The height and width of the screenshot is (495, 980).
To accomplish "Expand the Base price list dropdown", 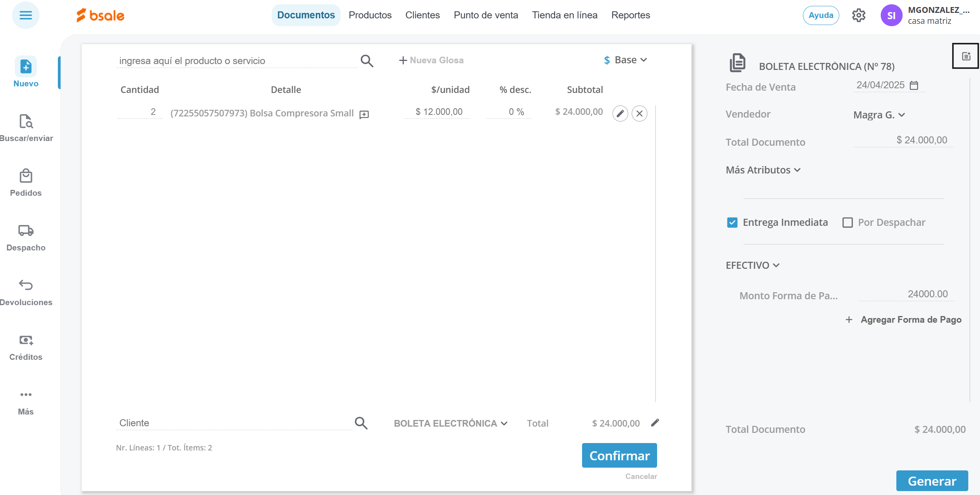I will (x=625, y=60).
